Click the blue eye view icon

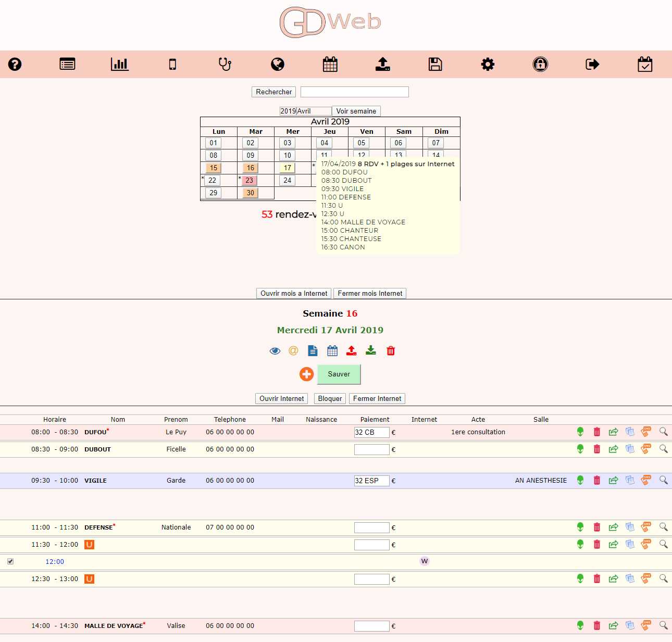point(275,351)
